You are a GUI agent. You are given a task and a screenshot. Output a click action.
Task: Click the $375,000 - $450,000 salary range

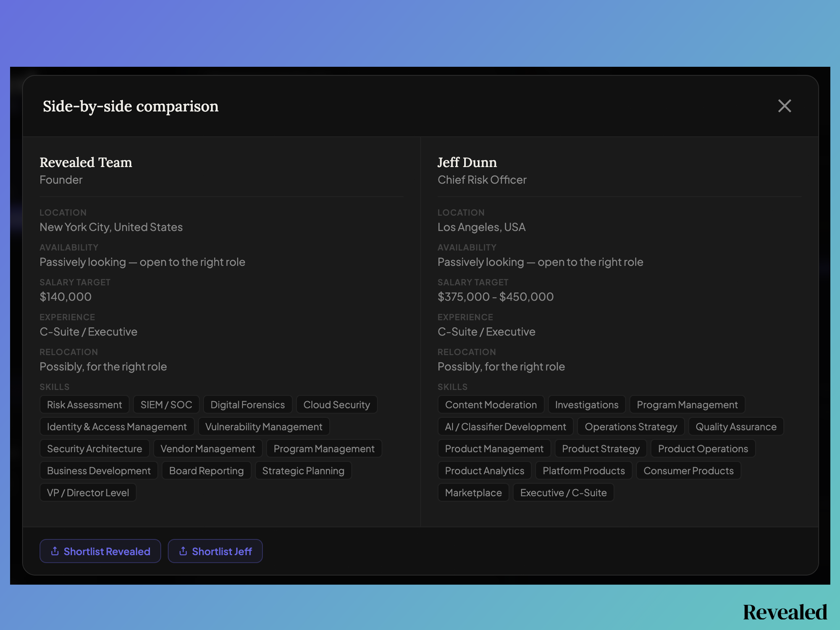click(496, 297)
